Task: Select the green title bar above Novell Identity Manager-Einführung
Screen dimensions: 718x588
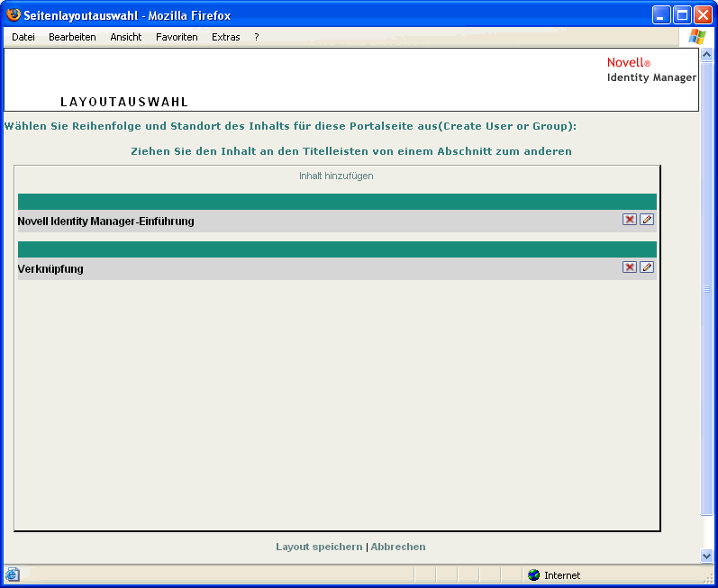Action: (337, 202)
